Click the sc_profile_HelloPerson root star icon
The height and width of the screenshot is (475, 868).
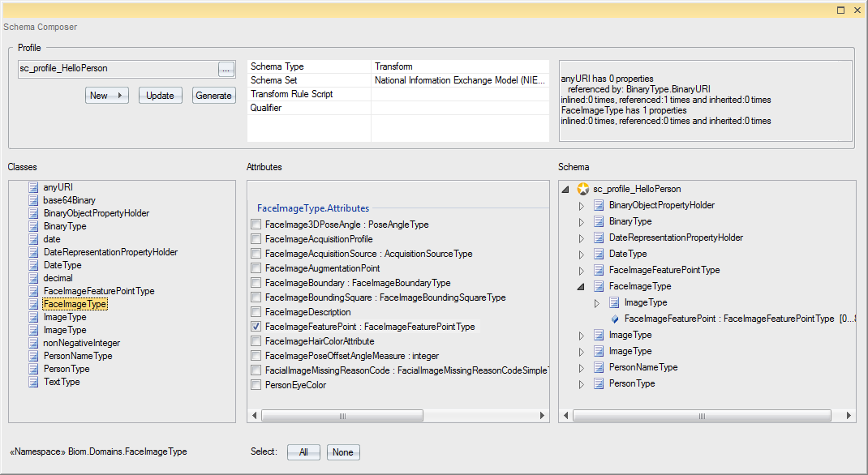pyautogui.click(x=582, y=189)
